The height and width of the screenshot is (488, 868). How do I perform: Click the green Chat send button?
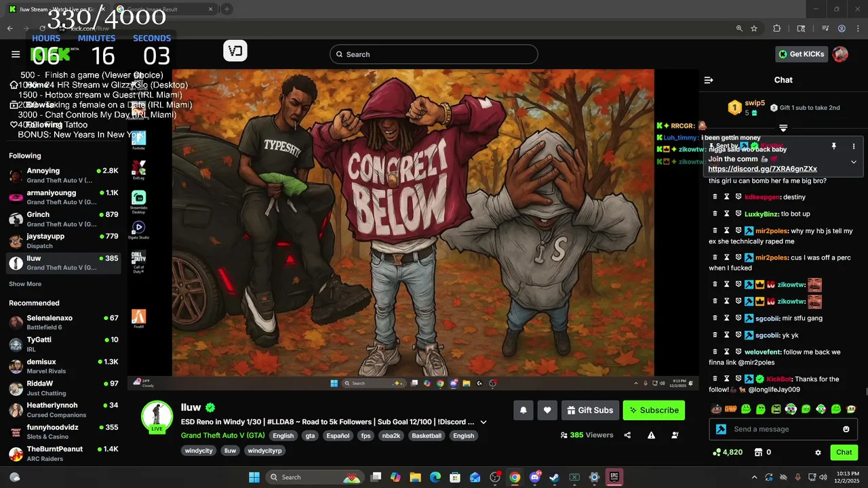tap(844, 452)
